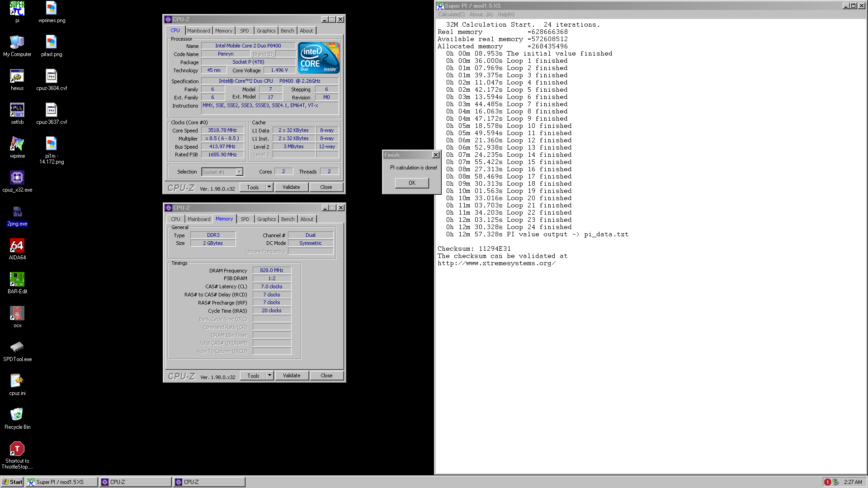Open About tab in upper CPU-Z window
The image size is (868, 488).
(x=307, y=31)
